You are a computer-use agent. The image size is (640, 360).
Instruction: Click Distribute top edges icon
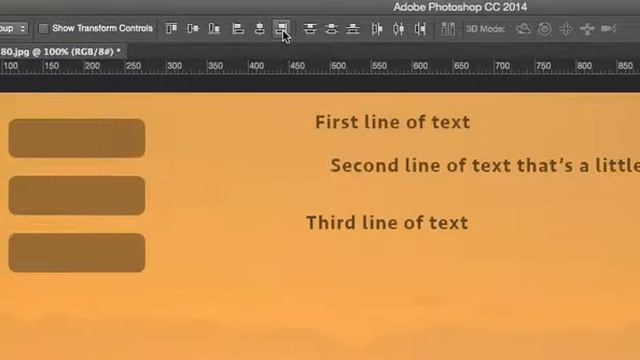point(310,29)
